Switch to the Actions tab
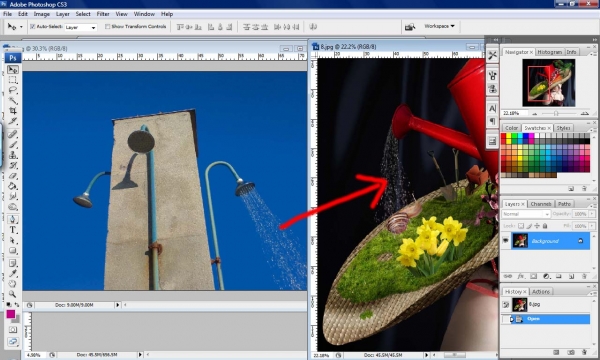Viewport: 600px width, 360px height. [541, 292]
